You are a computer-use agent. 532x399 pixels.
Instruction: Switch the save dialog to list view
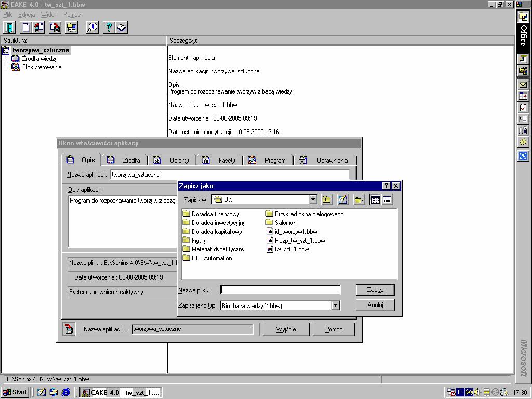(x=375, y=199)
